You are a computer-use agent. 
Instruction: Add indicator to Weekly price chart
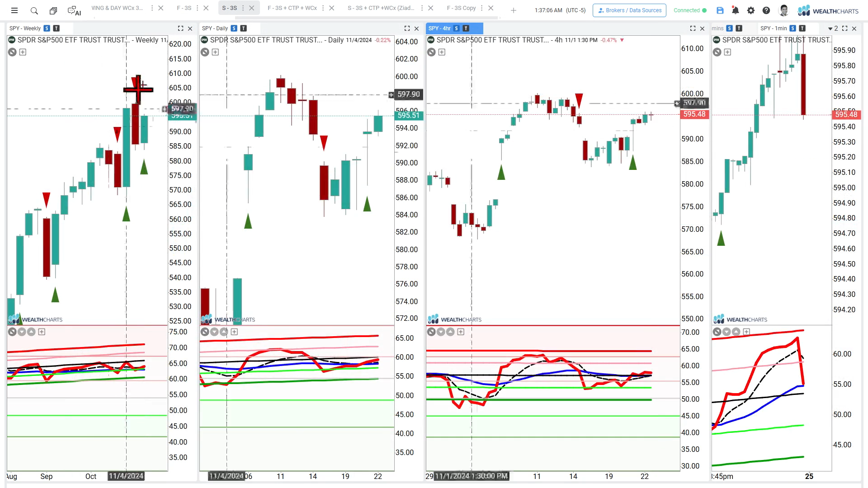point(23,52)
